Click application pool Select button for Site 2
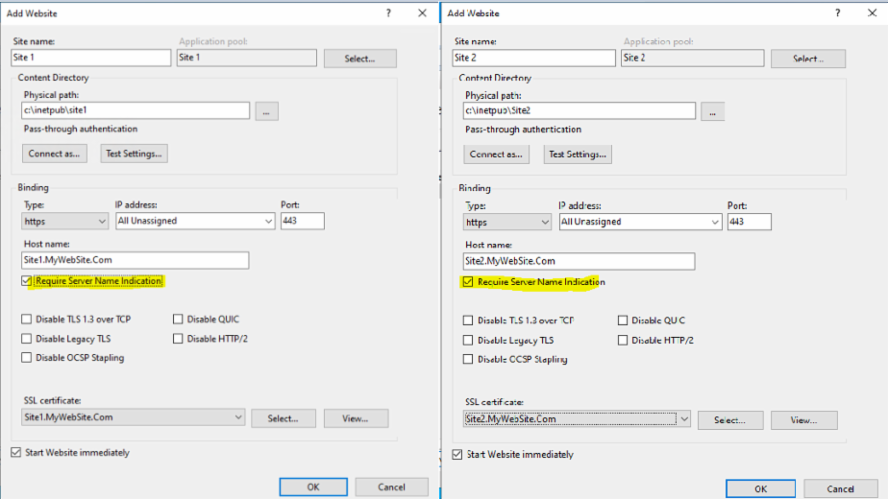The width and height of the screenshot is (888, 499). coord(808,58)
